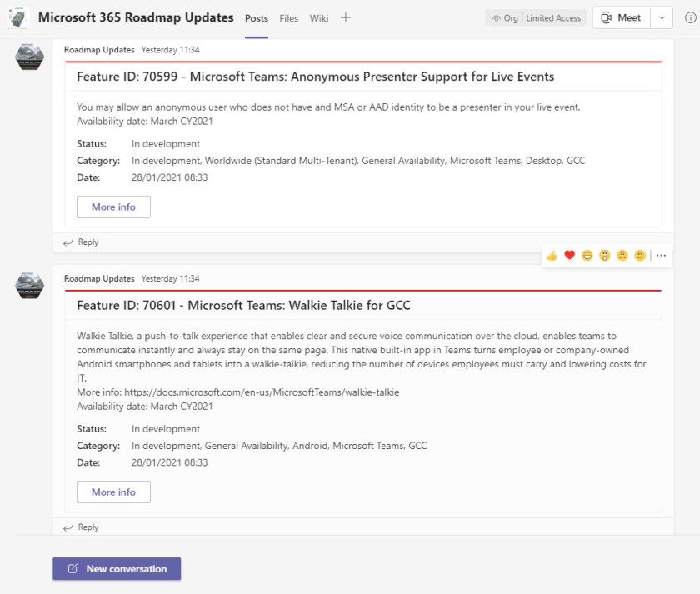Screen dimensions: 700x594
Task: Click the Category line with Android, Microsoft Teams, GCC
Action: [x=279, y=446]
